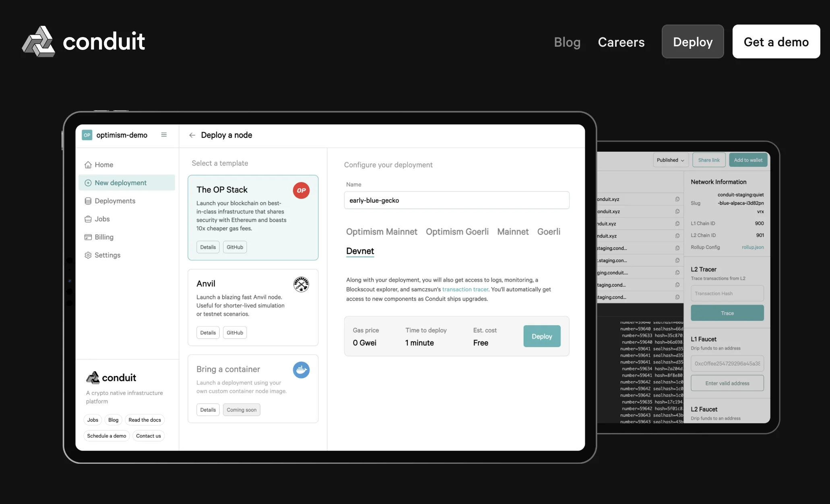The width and height of the screenshot is (830, 504).
Task: Switch to the Optimism Mainnet tab
Action: pyautogui.click(x=382, y=232)
